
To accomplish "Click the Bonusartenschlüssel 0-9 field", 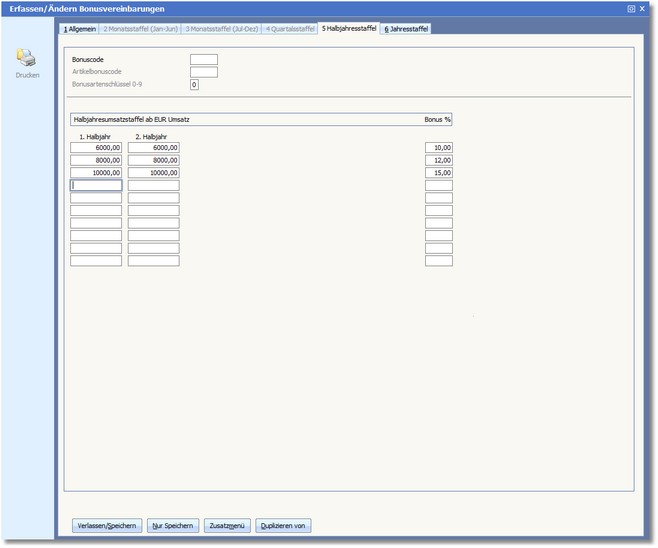I will tap(194, 85).
